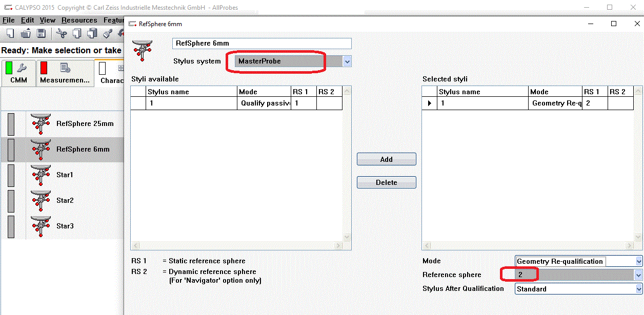Open the Stylus system MasterProbe dropdown
Viewport: 644px width, 315px height.
[x=347, y=61]
